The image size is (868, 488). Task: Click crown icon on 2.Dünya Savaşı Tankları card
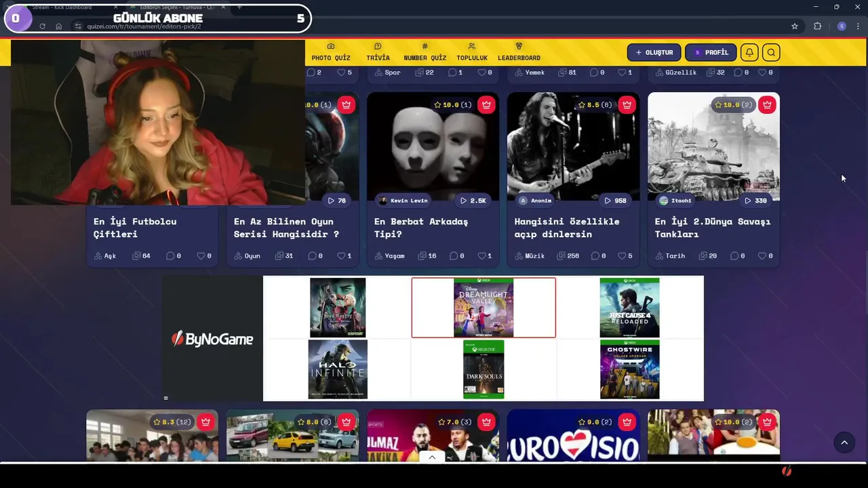pos(767,104)
